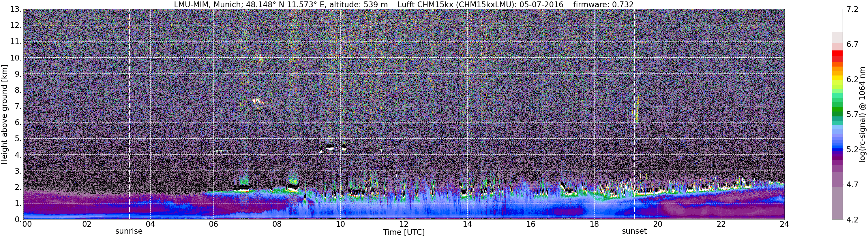Click the dashed sunrise marker line

click(130, 114)
